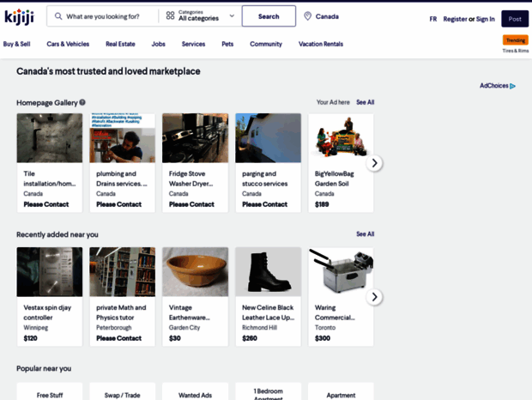Click the categories grid icon
Screen dimensions: 532x400
[170, 16]
